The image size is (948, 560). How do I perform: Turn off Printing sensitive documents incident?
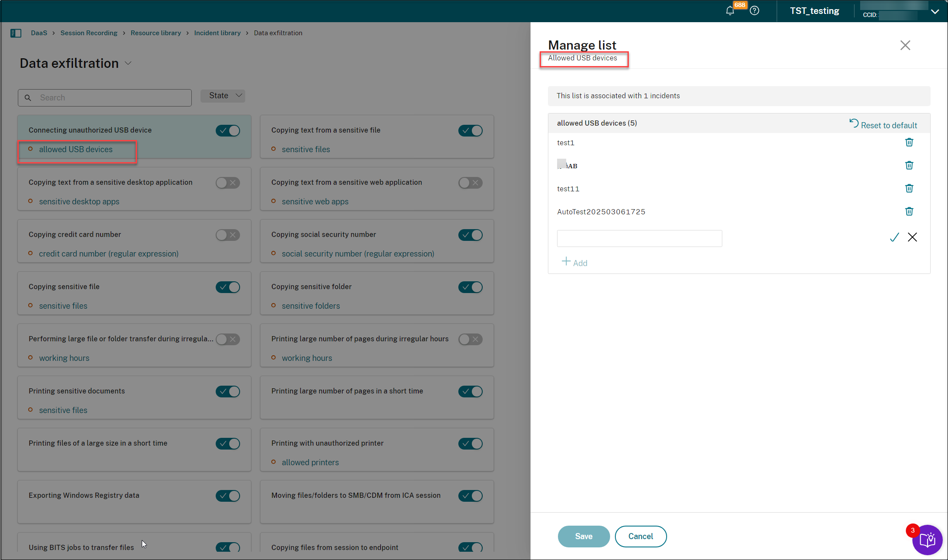228,391
